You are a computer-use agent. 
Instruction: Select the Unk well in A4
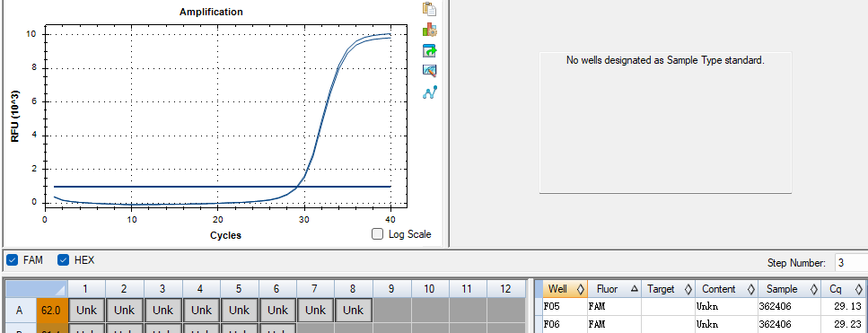[201, 311]
